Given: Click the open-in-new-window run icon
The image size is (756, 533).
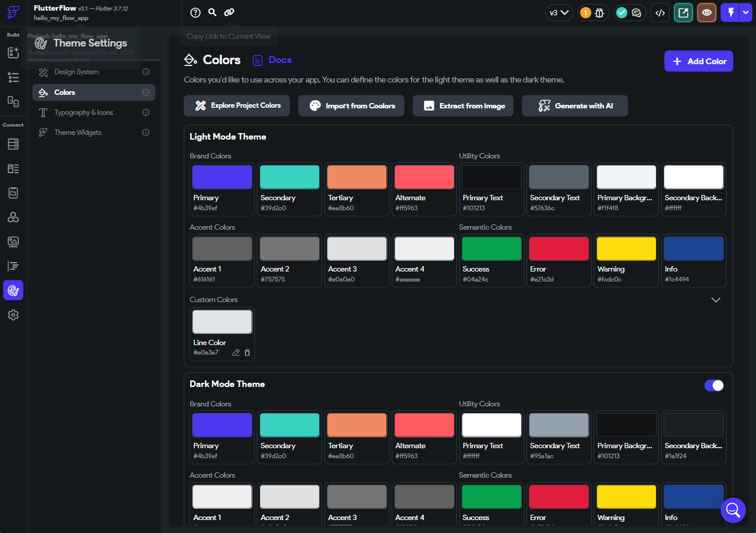Looking at the screenshot, I should [x=683, y=12].
